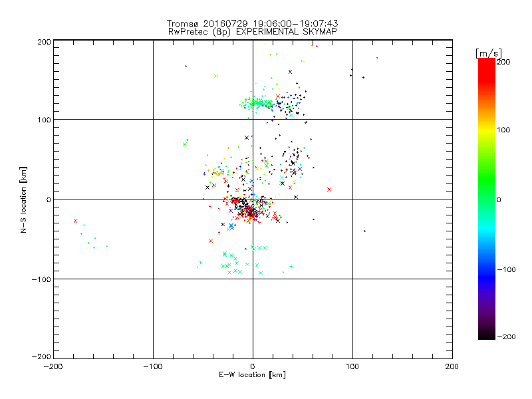Click the x-axis tick label "100"
This screenshot has height=399, width=532.
coord(352,366)
